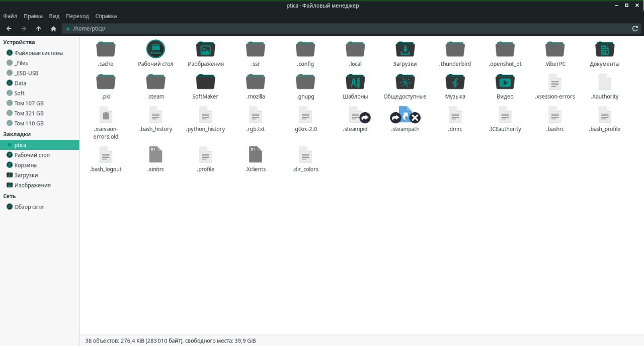Image resolution: width=644 pixels, height=346 pixels.
Task: Click the /home/ptica/ path field
Action: (351, 29)
